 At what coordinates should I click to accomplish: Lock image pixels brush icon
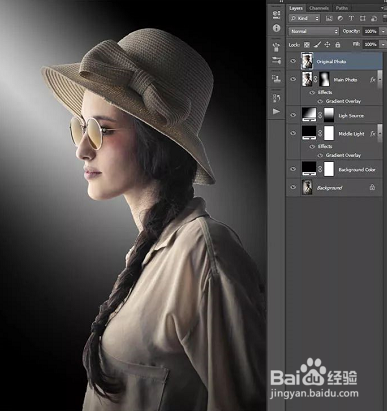point(317,44)
